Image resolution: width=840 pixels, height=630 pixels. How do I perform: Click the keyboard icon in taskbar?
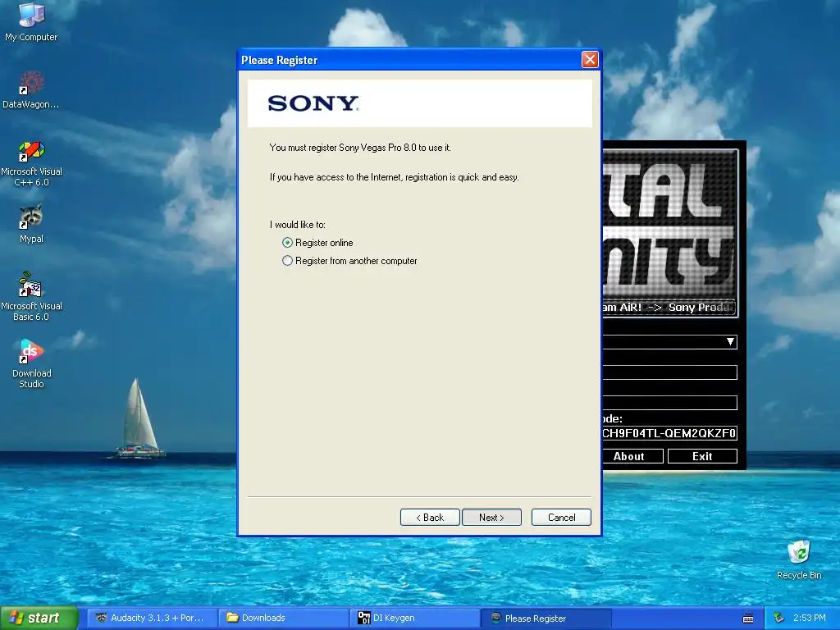(748, 619)
